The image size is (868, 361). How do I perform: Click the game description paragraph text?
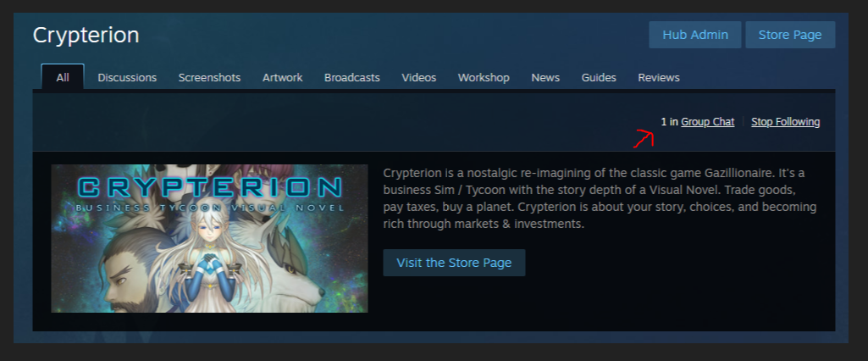[600, 199]
